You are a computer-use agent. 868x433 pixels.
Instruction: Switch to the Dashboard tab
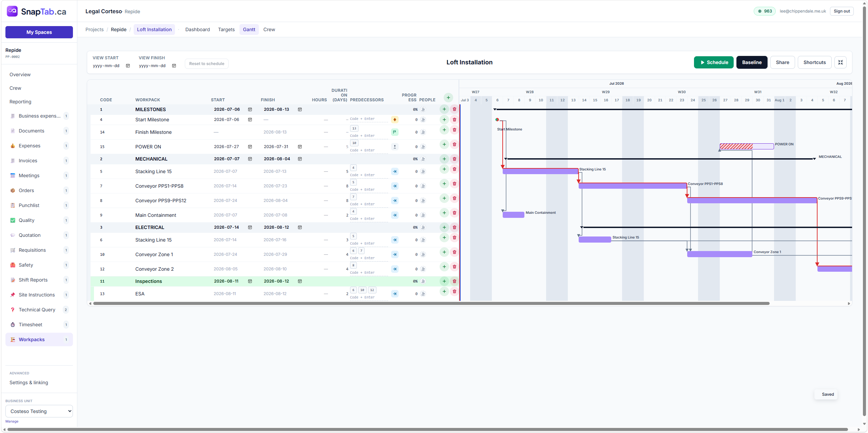point(197,29)
